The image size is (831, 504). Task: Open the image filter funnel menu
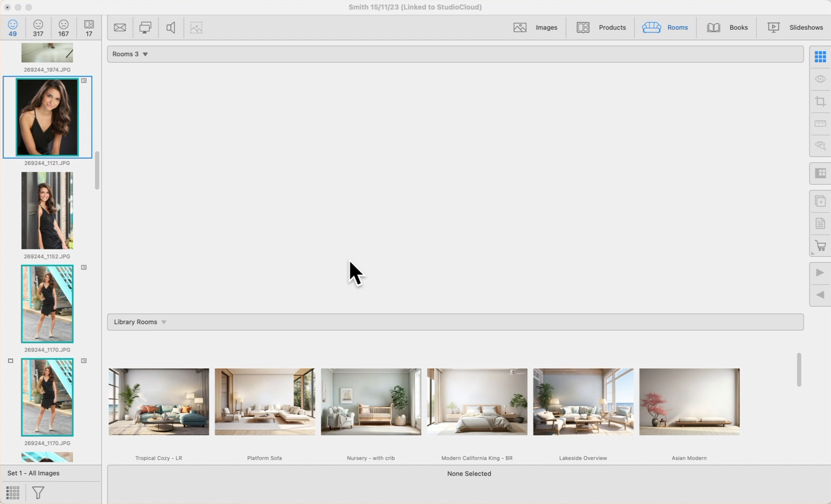38,493
